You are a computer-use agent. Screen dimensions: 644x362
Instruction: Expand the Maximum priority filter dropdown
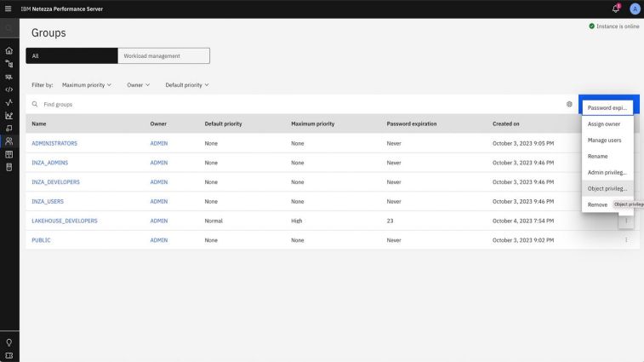pos(87,85)
